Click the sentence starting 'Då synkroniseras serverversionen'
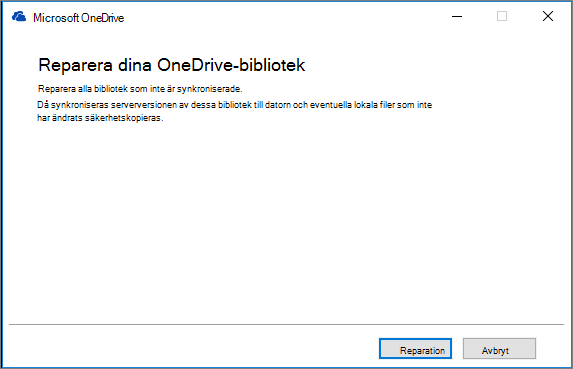This screenshot has width=573, height=369. [x=234, y=105]
